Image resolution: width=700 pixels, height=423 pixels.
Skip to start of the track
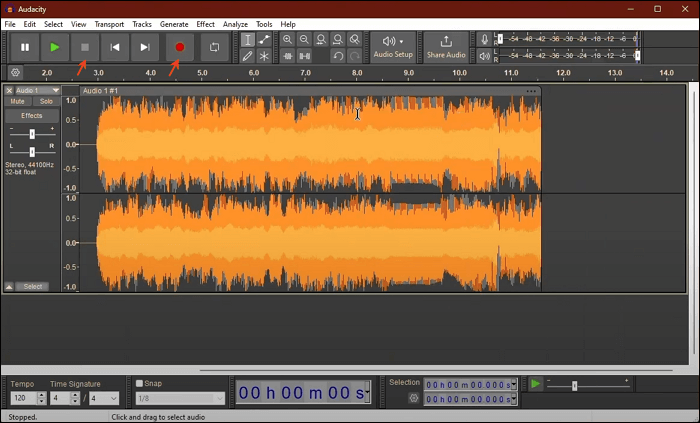115,47
